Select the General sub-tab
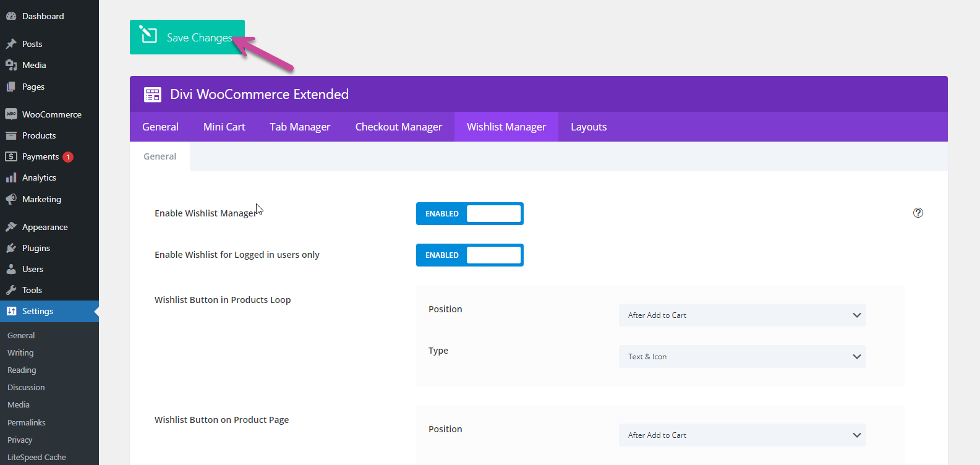The width and height of the screenshot is (980, 465). (x=160, y=156)
